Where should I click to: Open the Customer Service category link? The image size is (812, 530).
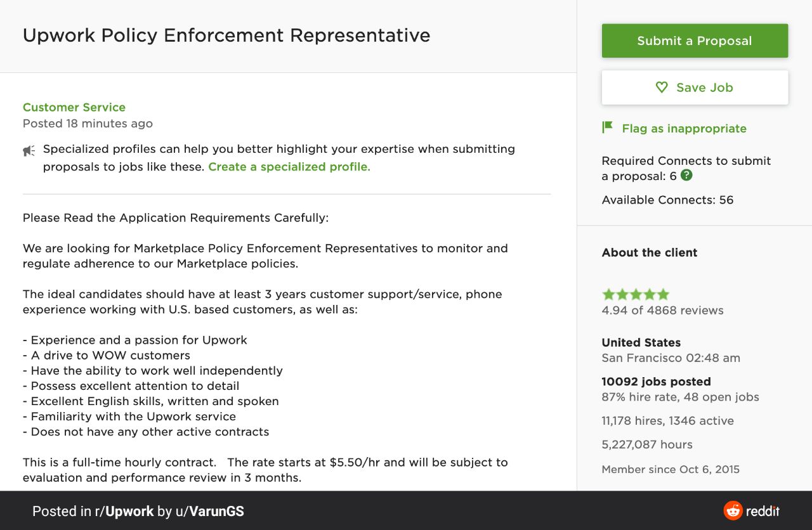[74, 107]
